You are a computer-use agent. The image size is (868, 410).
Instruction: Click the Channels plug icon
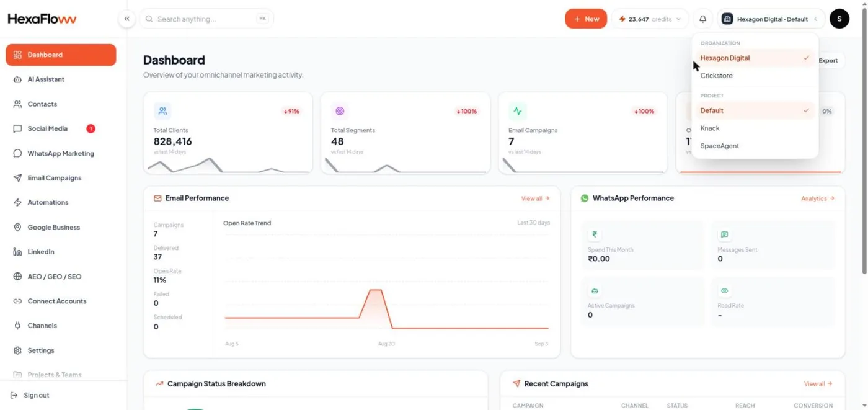(17, 326)
